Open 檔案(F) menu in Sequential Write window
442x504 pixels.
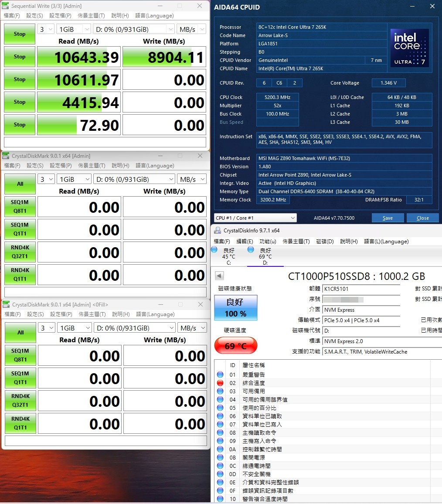click(x=12, y=15)
